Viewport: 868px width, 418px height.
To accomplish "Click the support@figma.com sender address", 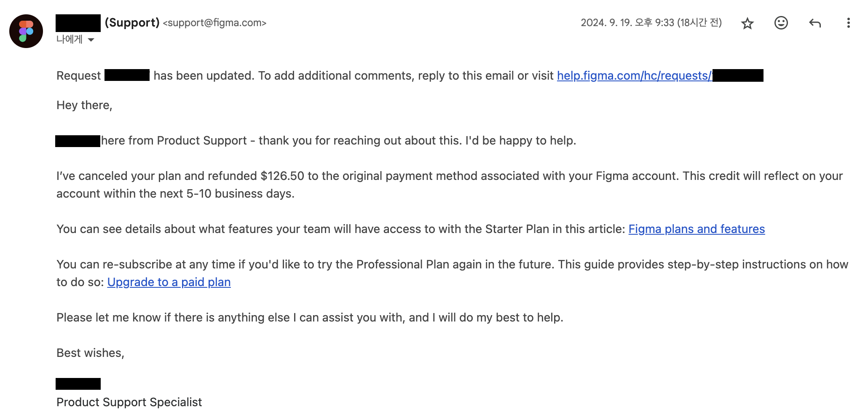I will click(214, 23).
